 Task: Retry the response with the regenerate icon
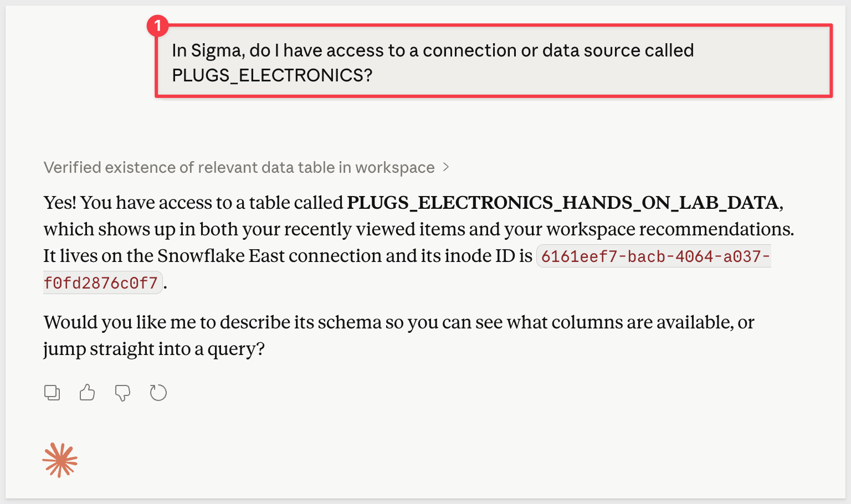[158, 393]
